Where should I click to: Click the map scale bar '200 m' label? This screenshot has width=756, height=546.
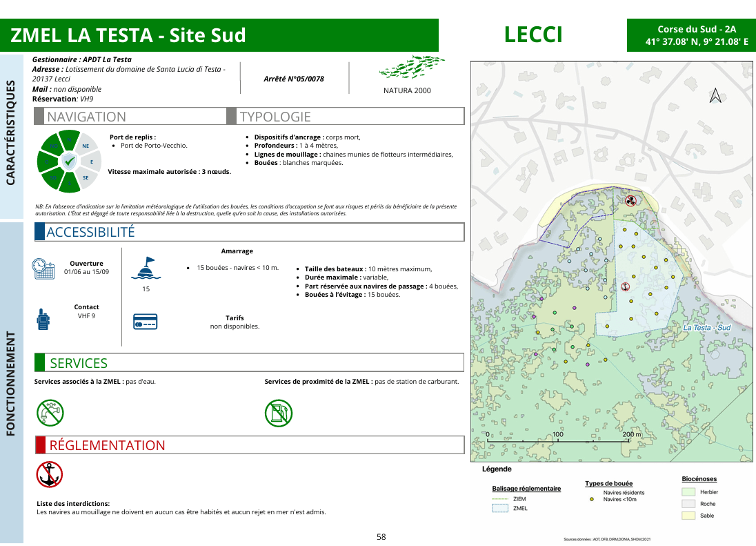pos(632,434)
